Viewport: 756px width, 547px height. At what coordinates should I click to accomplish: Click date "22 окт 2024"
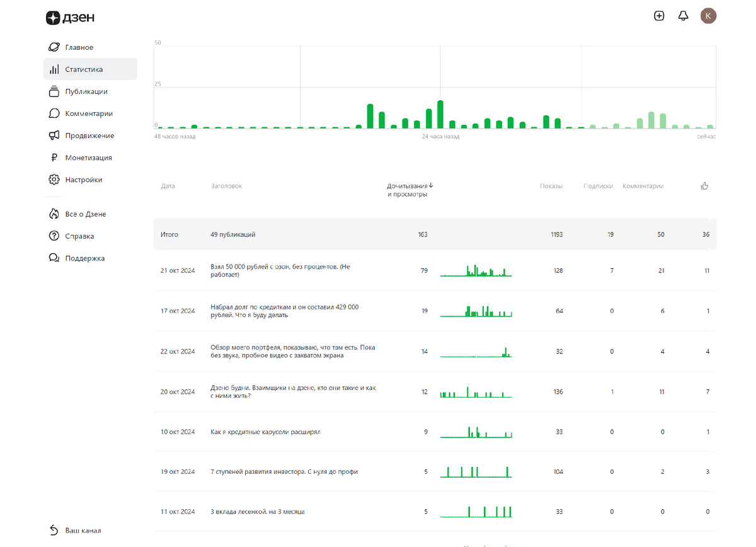pos(178,352)
